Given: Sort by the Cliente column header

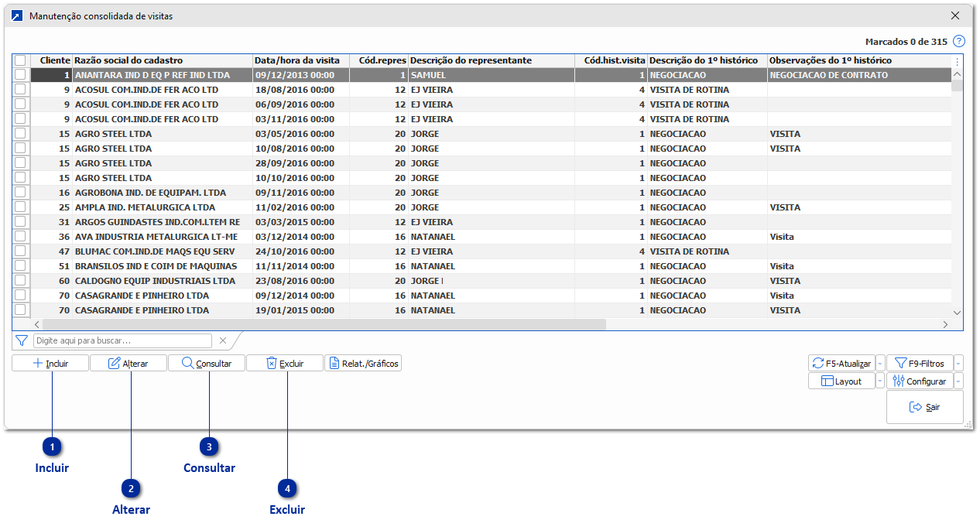Looking at the screenshot, I should (51, 60).
